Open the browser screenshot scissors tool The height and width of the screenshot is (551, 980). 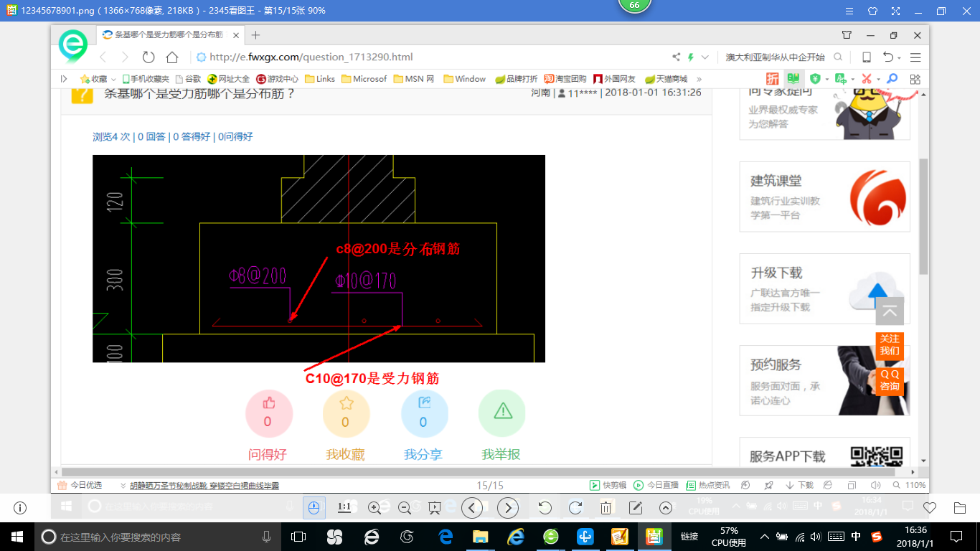tap(867, 79)
